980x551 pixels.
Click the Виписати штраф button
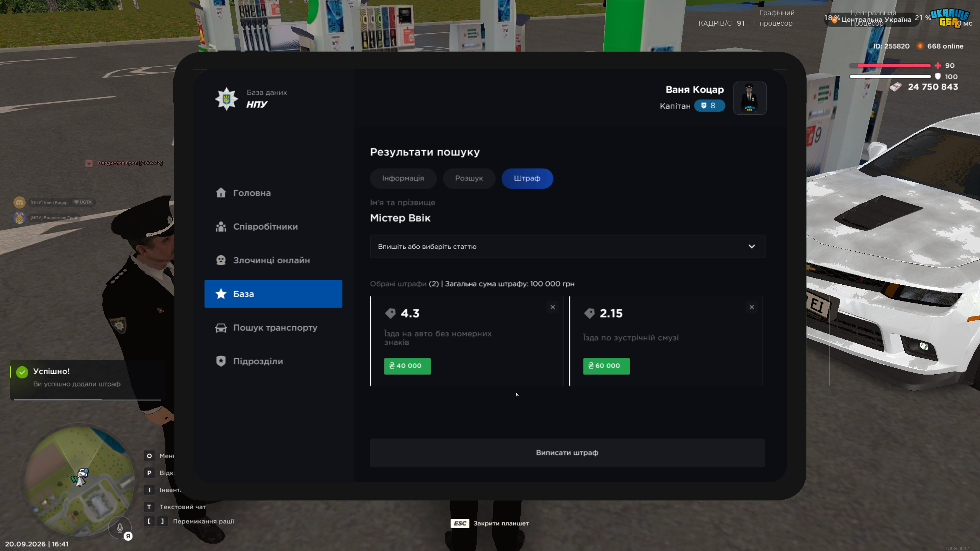point(567,453)
